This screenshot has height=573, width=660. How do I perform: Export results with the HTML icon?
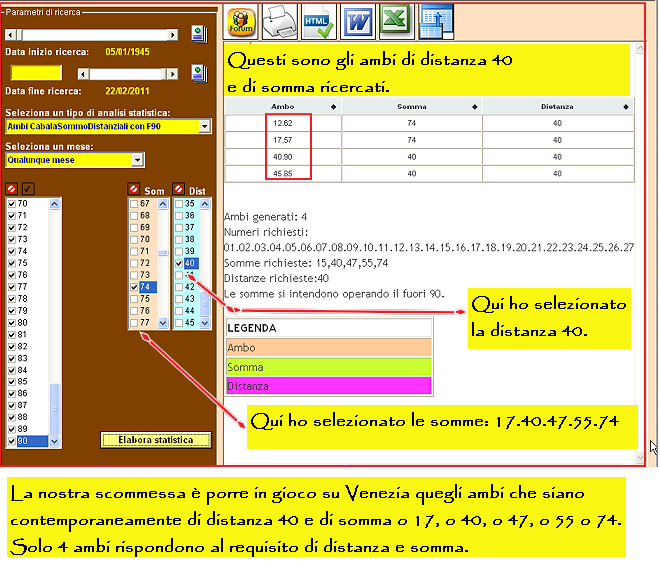point(318,21)
